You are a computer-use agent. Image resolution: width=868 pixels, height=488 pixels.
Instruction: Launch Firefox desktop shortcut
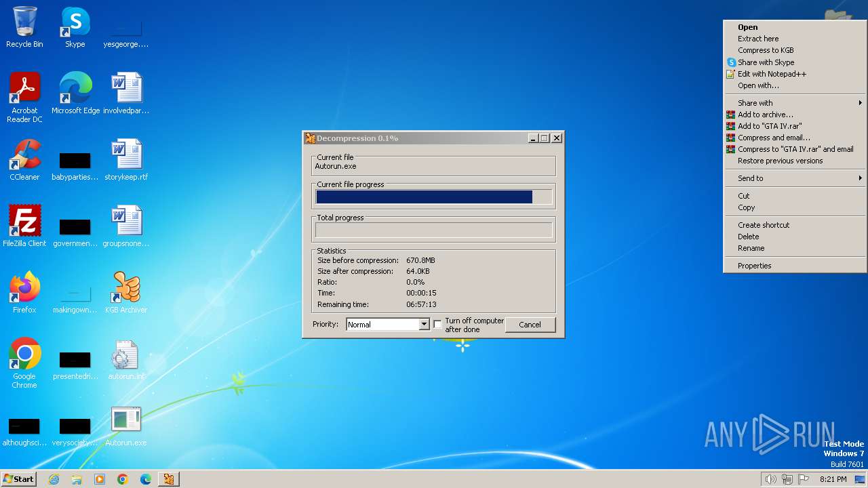24,292
